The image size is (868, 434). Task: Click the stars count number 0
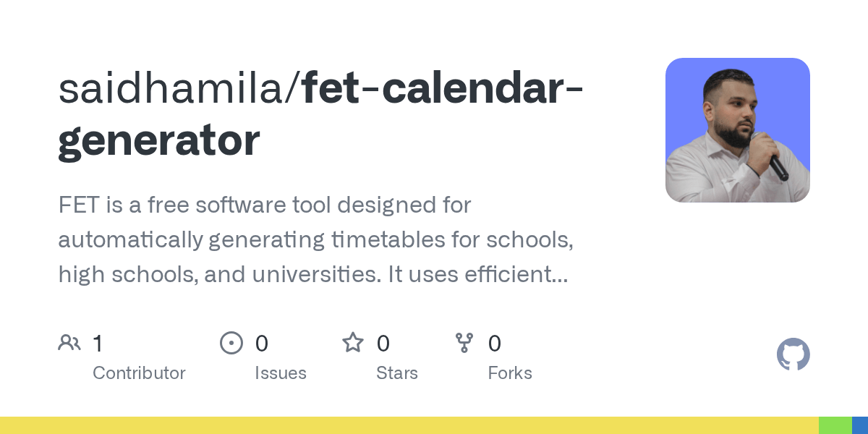[x=383, y=344]
